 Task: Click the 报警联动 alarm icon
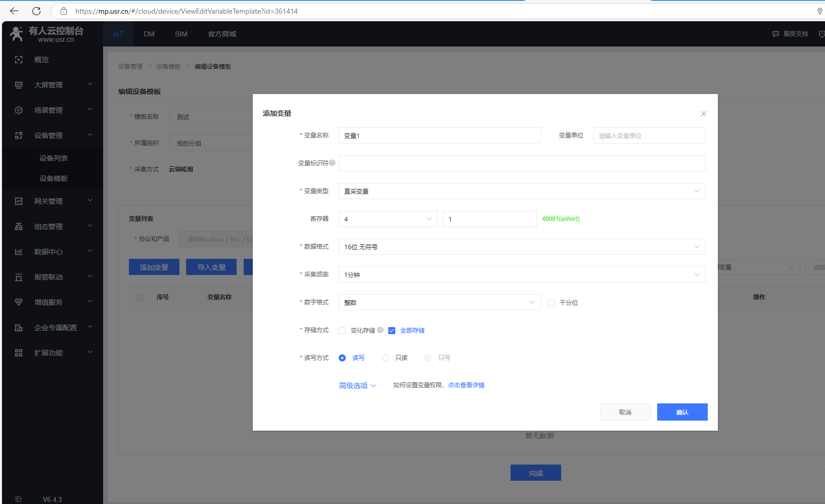[19, 277]
